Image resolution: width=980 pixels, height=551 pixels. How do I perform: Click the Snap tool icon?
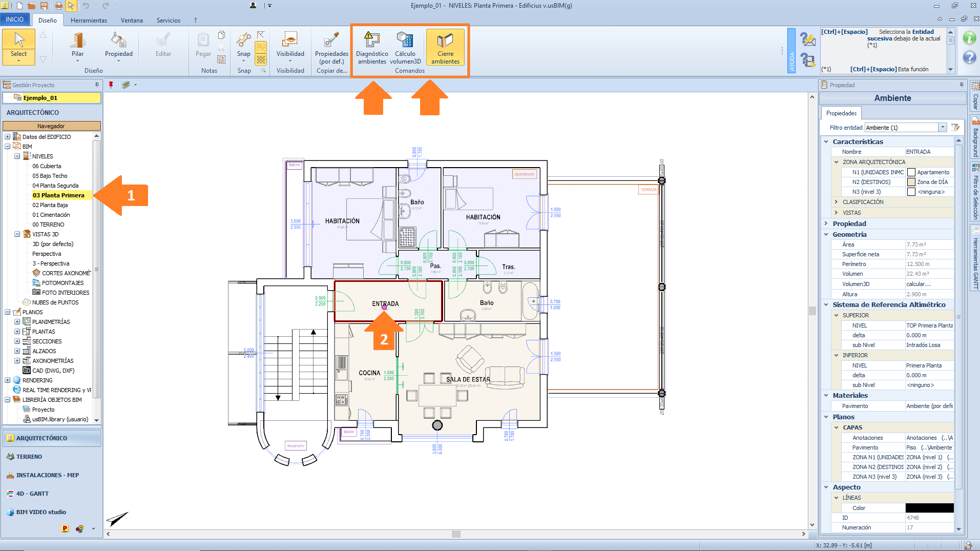[x=243, y=41]
